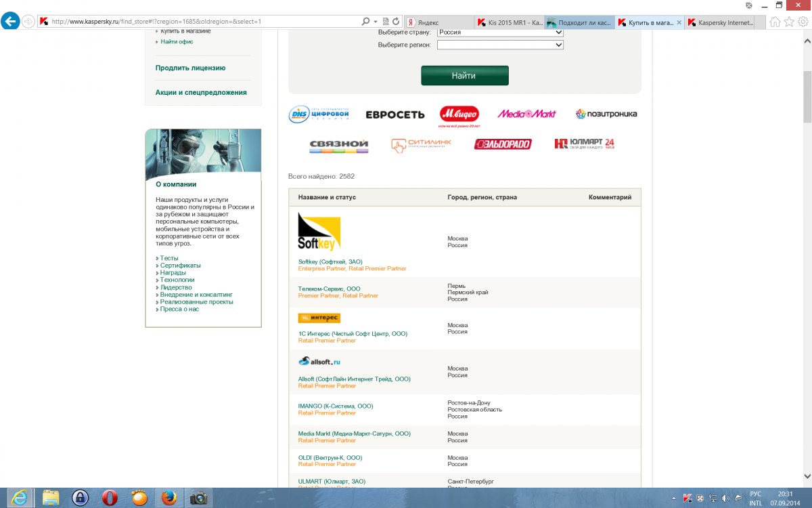Open the Сертификаты link
The height and width of the screenshot is (508, 812).
tap(180, 266)
